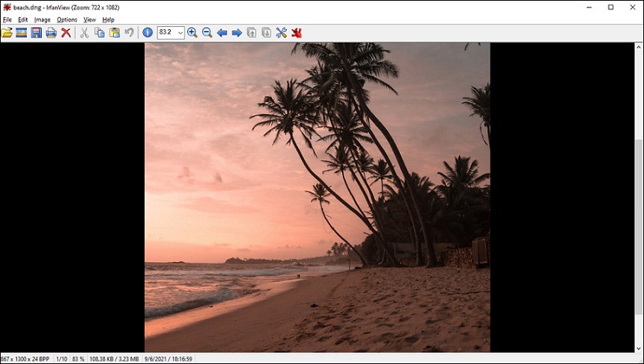Go to next image with right arrow
Screen dimensions: 644x364
(237, 33)
